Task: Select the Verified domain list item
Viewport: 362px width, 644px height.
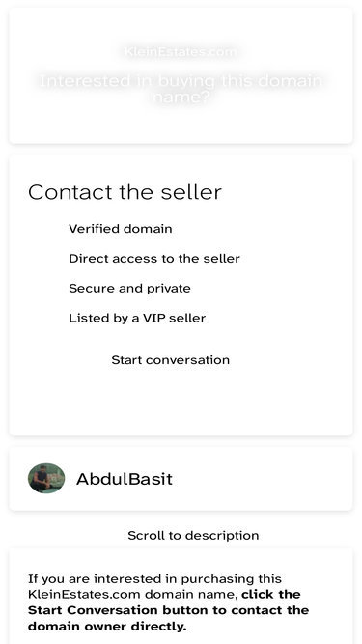Action: pos(121,229)
